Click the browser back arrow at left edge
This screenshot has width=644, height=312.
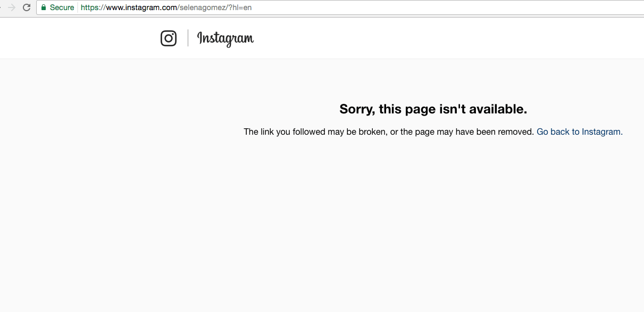tap(1, 7)
